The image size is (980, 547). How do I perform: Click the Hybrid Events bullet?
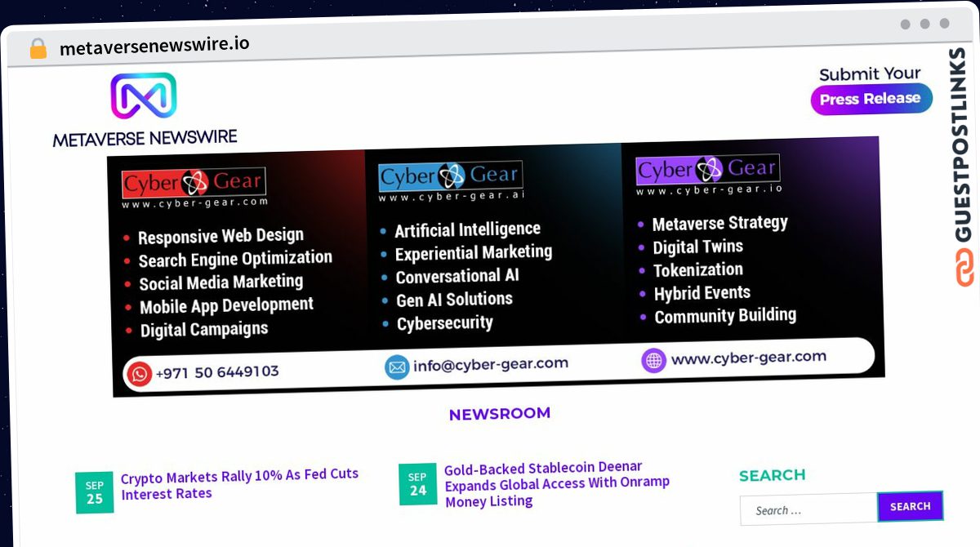coord(702,292)
